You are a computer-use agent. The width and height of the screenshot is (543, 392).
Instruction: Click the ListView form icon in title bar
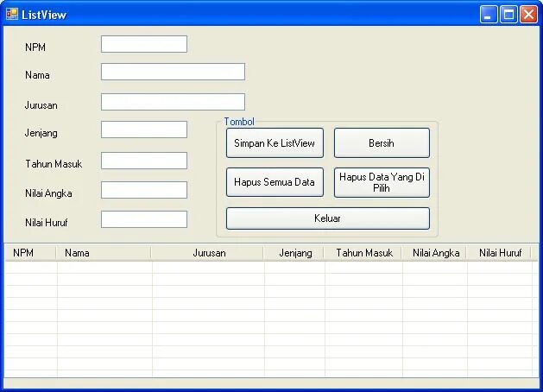12,14
